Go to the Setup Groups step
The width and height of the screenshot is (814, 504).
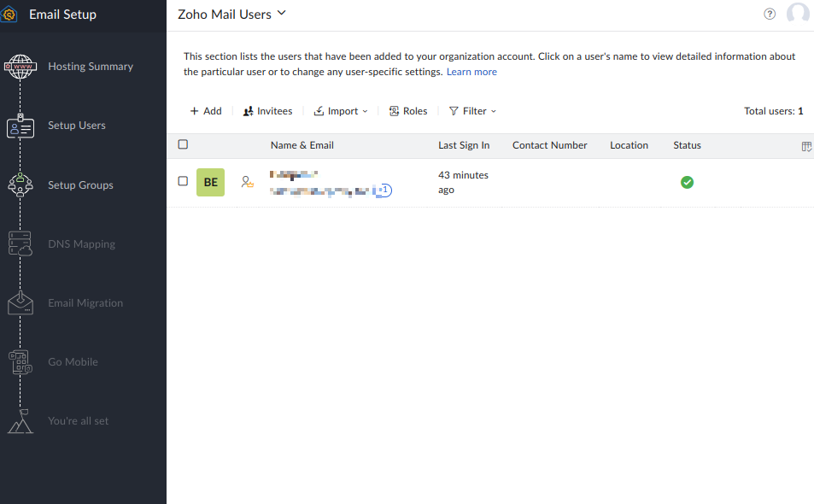[80, 185]
